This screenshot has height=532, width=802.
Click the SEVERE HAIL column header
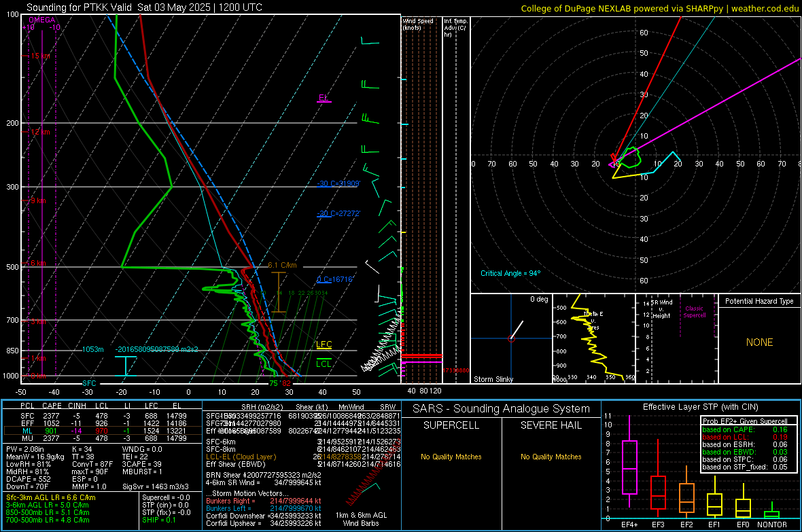point(551,425)
